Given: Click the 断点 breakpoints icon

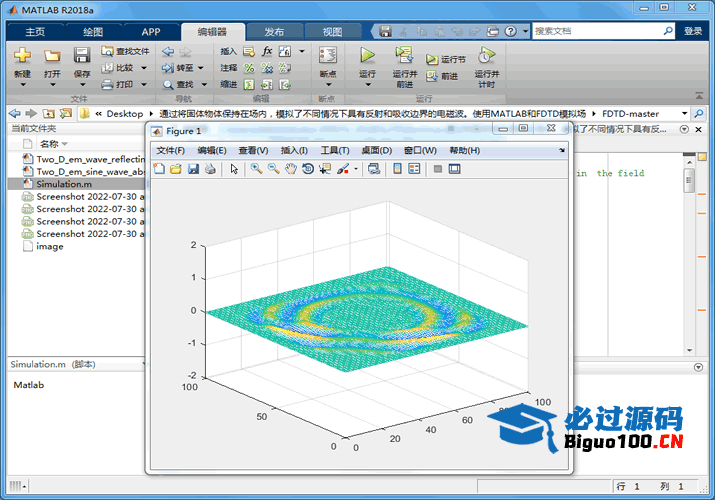Looking at the screenshot, I should pos(327,56).
